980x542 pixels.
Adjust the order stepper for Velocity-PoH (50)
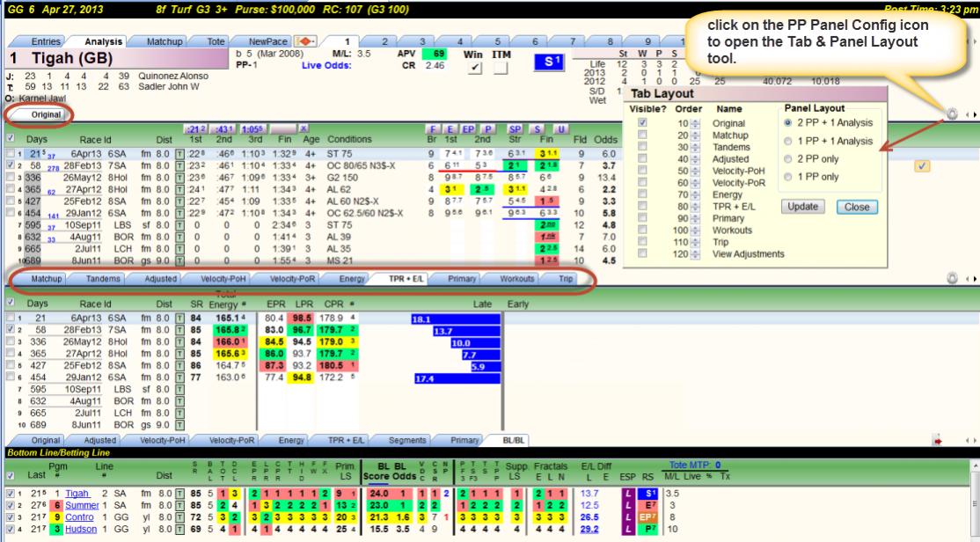[x=695, y=172]
